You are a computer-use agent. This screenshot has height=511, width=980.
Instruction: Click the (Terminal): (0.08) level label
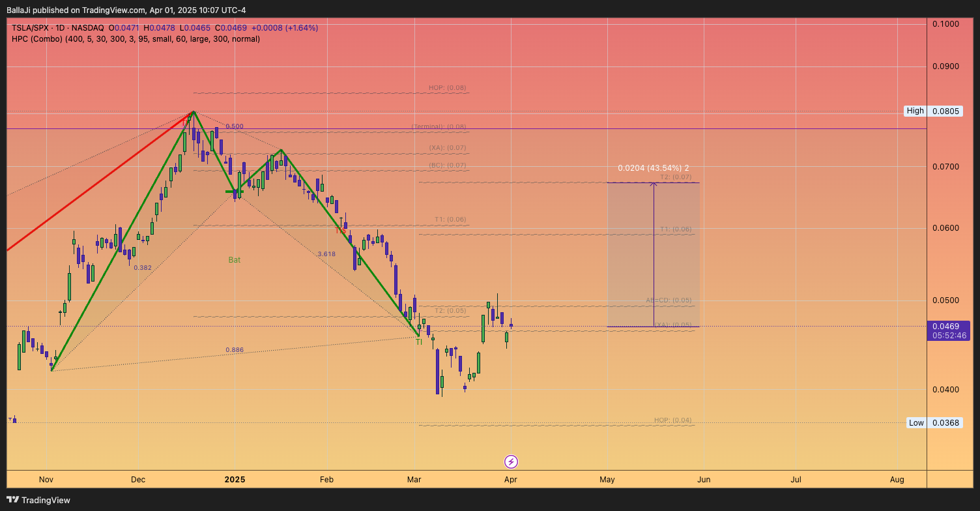[x=439, y=127]
